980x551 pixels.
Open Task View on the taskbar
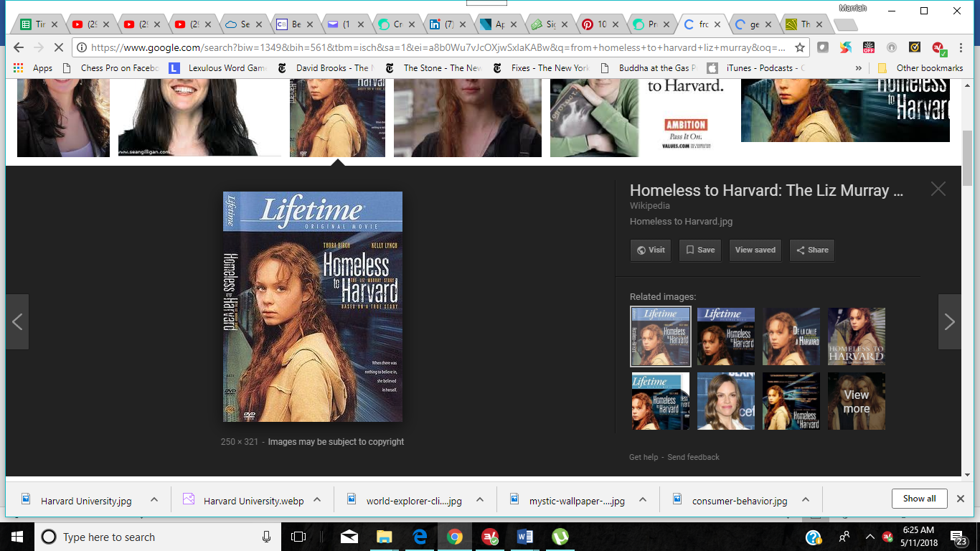(298, 537)
